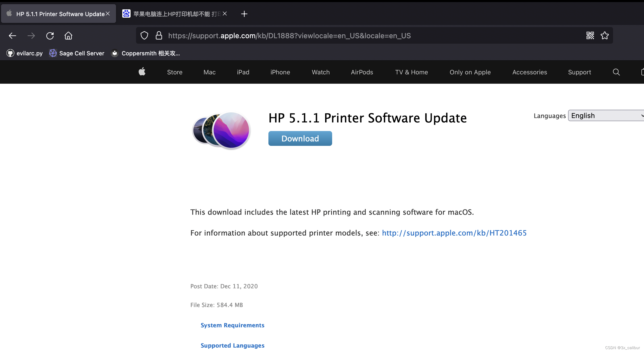The height and width of the screenshot is (352, 644).
Task: Expand the Languages English dropdown
Action: pos(606,115)
